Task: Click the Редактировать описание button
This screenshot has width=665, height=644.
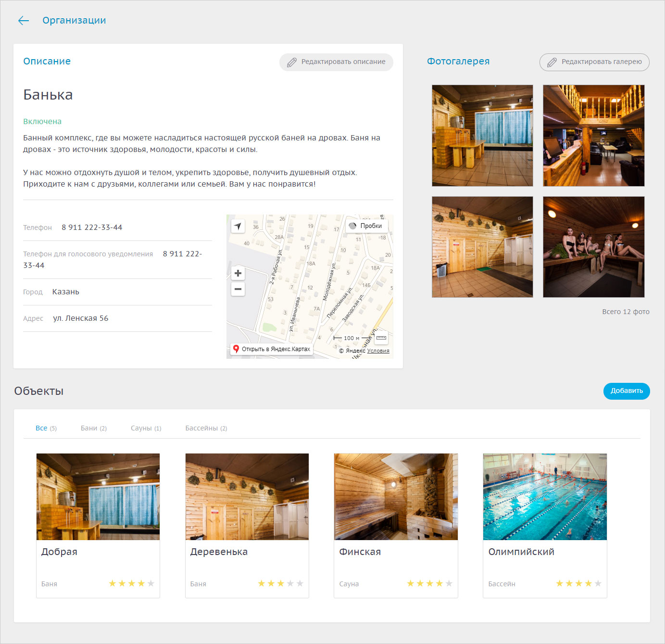Action: pyautogui.click(x=336, y=62)
